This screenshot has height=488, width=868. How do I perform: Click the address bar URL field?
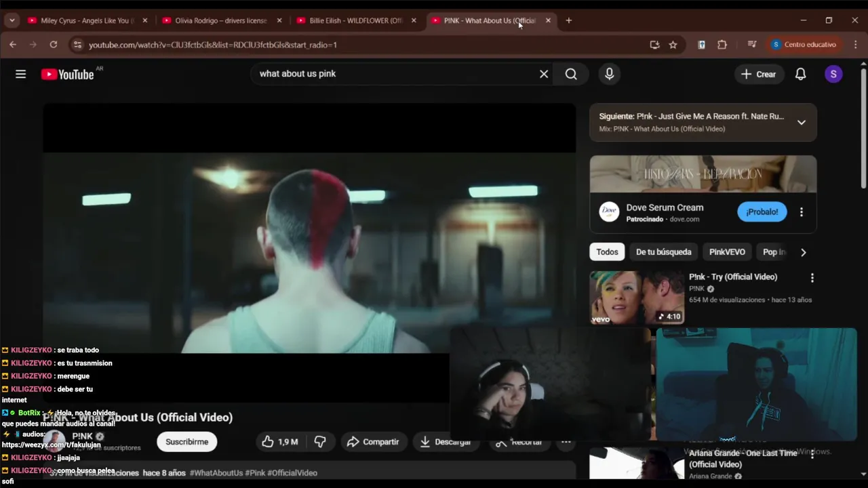pos(366,45)
